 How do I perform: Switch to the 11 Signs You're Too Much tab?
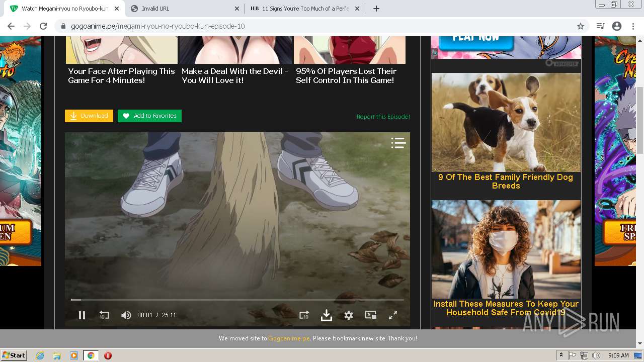[x=305, y=9]
